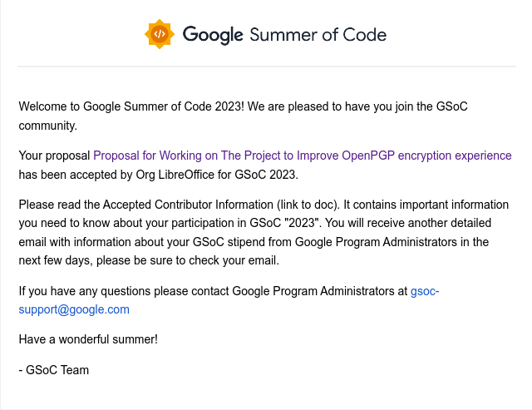This screenshot has height=410, width=532.
Task: Click the "gsoc-" start of the email link
Action: pyautogui.click(x=425, y=291)
